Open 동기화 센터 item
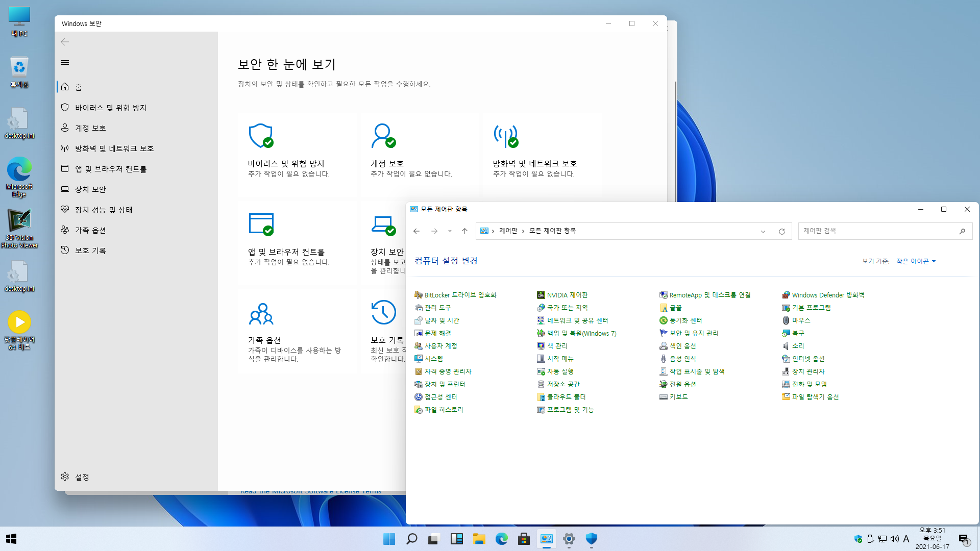980x551 pixels. (x=681, y=320)
